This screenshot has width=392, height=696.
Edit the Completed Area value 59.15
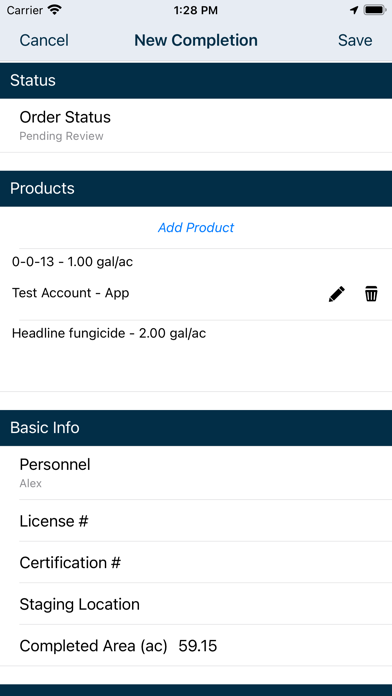tap(198, 646)
